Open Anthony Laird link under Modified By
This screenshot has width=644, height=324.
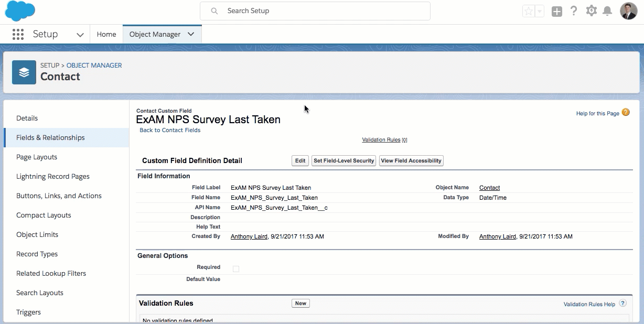tap(498, 236)
